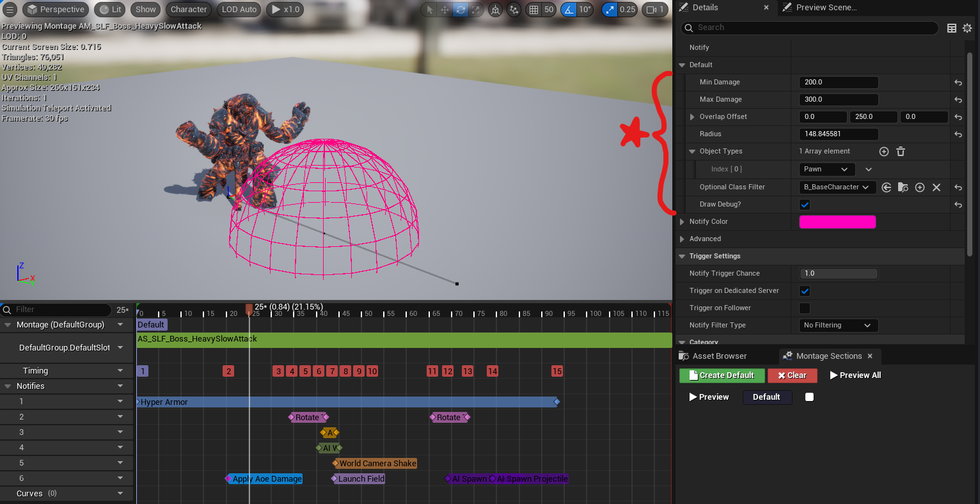
Task: Delete all Object Types array elements
Action: click(x=901, y=152)
